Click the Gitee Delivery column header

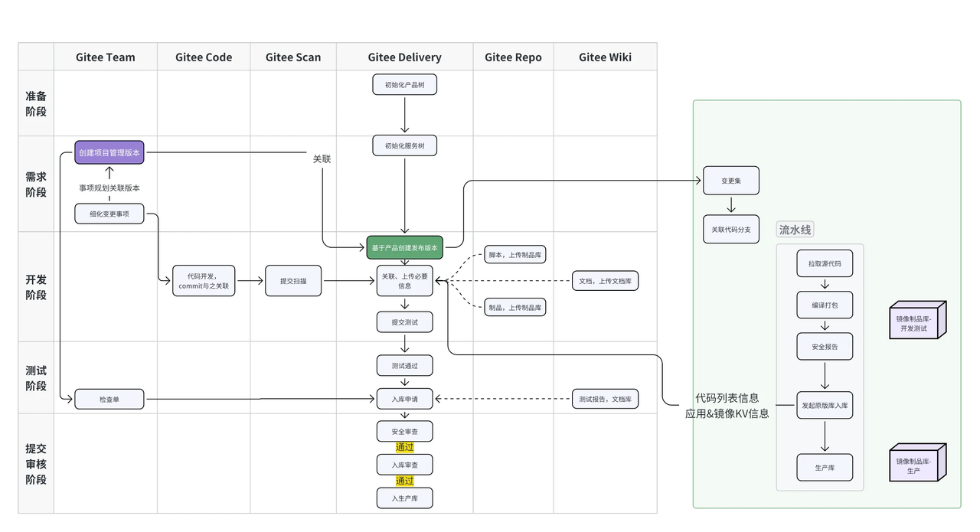click(404, 57)
